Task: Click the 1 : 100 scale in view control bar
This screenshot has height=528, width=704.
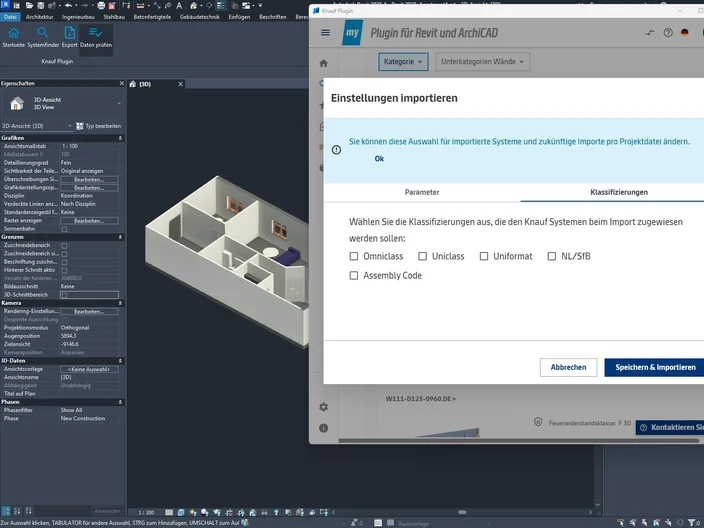Action: (x=146, y=512)
